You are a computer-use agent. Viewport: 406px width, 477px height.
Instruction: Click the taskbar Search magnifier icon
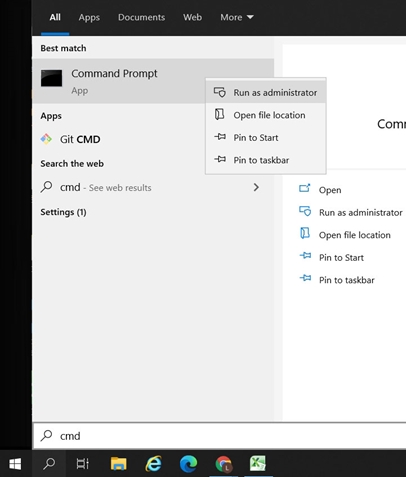49,463
